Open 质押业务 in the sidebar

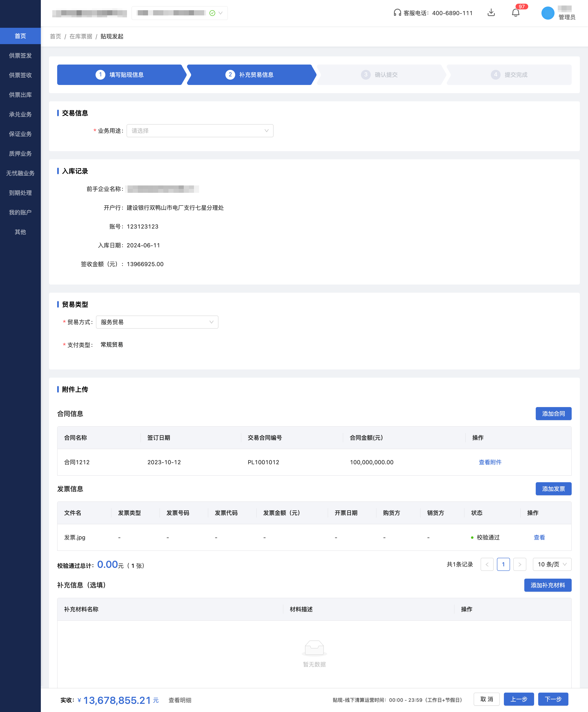coord(20,154)
